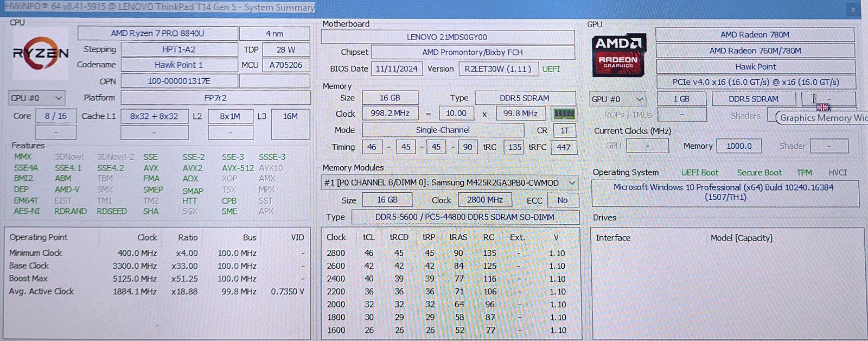Image resolution: width=868 pixels, height=341 pixels.
Task: Select the BIOS date 11/11/2024
Action: click(397, 69)
